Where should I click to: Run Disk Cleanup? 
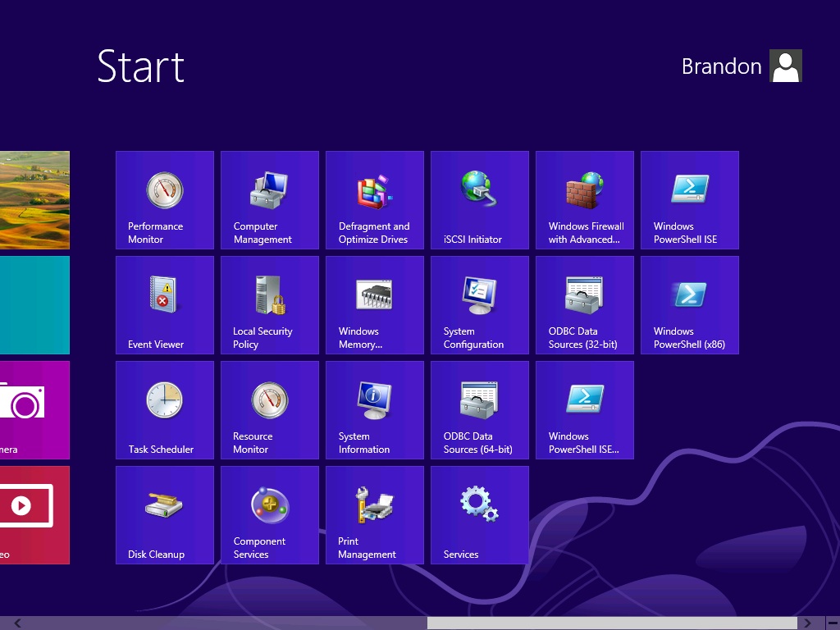164,515
